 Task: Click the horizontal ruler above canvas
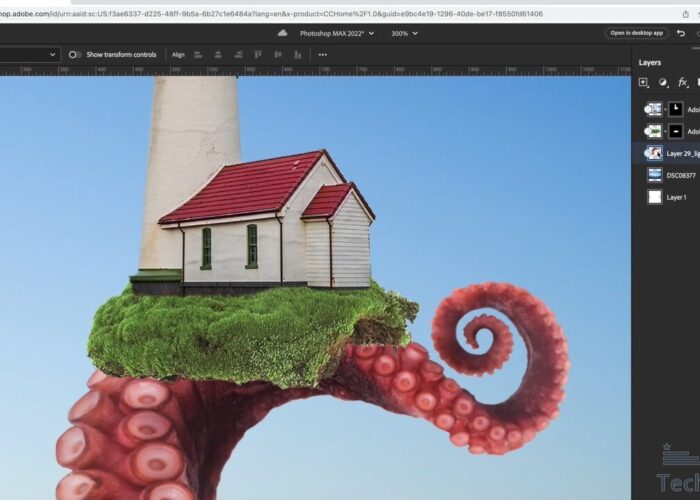pos(315,70)
